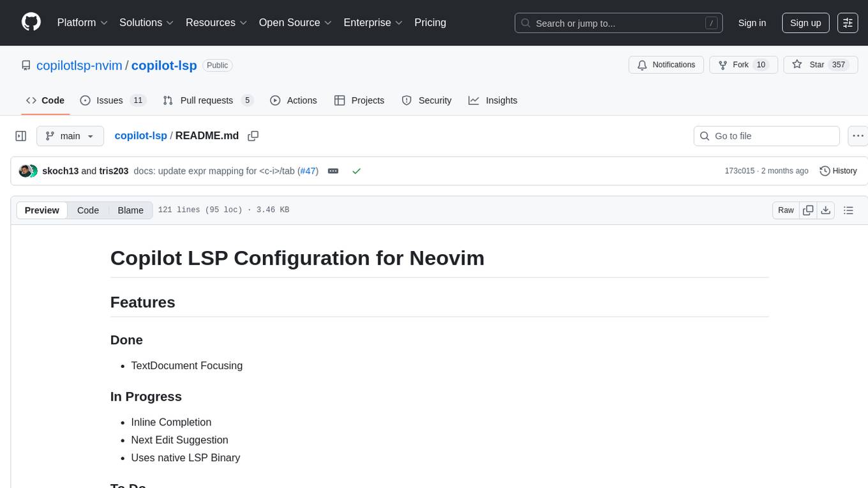The height and width of the screenshot is (488, 868).
Task: Click the GitHub logo icon
Action: pyautogui.click(x=31, y=22)
